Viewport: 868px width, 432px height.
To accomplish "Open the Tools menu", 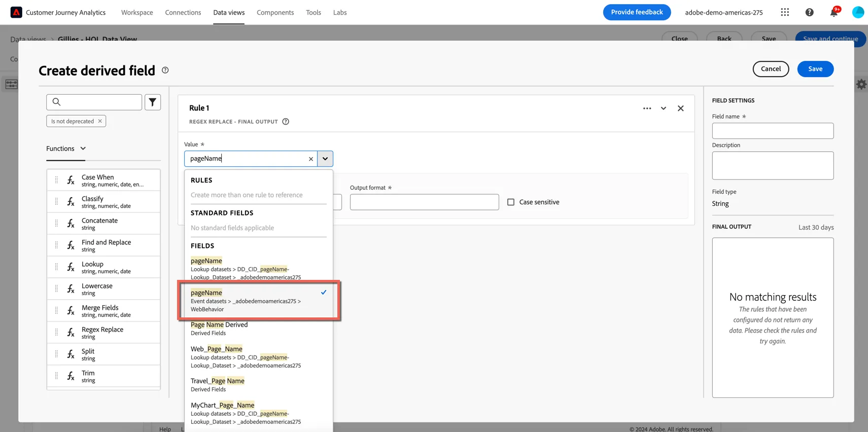I will [314, 12].
